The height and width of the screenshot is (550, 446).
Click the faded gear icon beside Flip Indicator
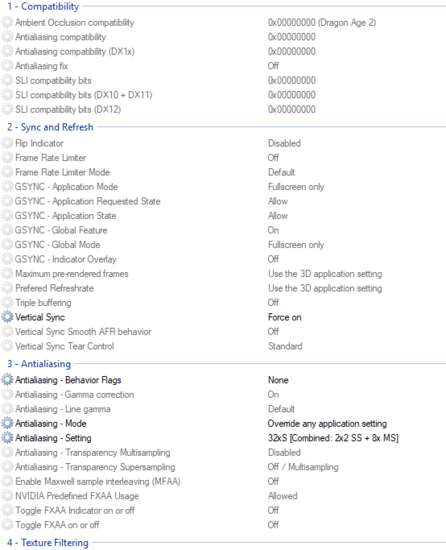(7, 143)
